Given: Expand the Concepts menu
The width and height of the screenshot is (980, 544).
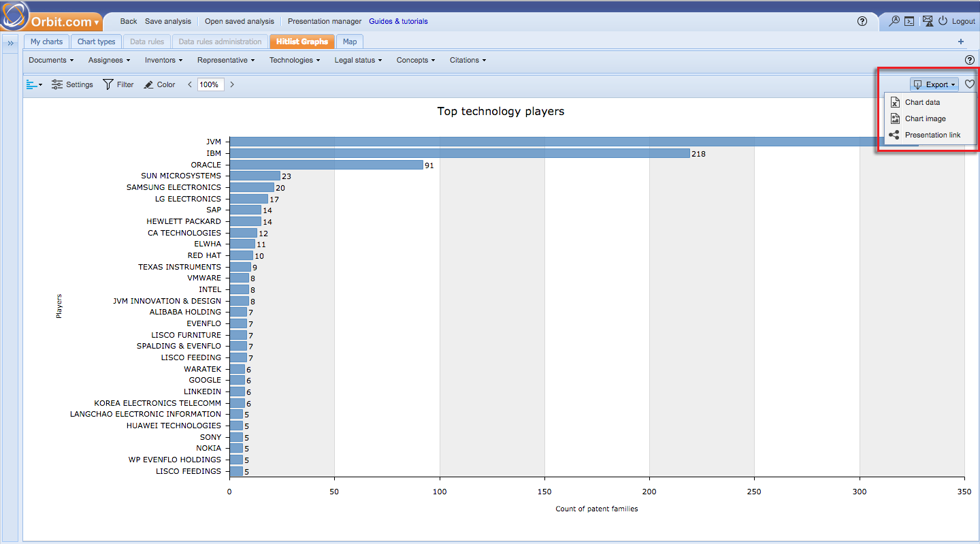Looking at the screenshot, I should point(416,60).
